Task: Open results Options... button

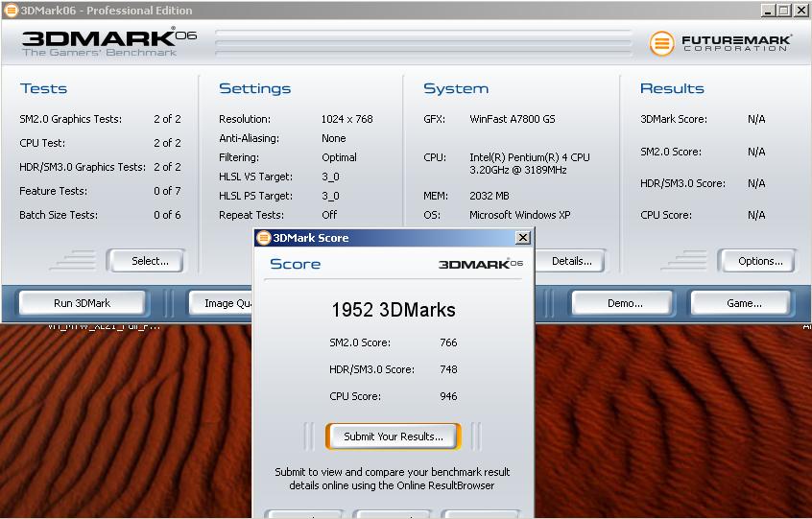Action: [757, 261]
